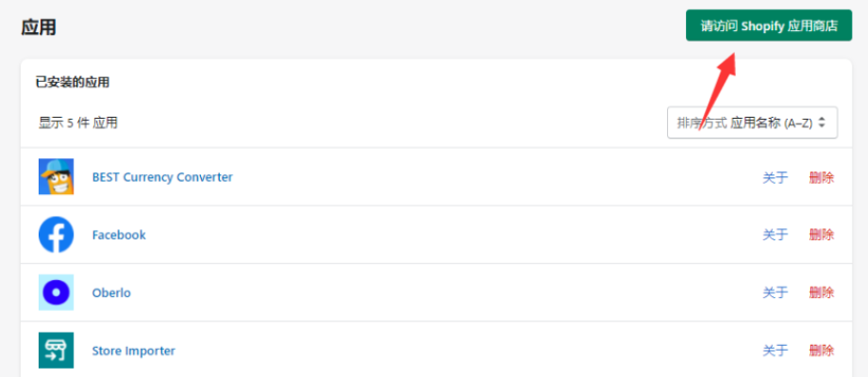Click 删除 for Store Importer
Screen dimensions: 868x377
[x=822, y=351]
